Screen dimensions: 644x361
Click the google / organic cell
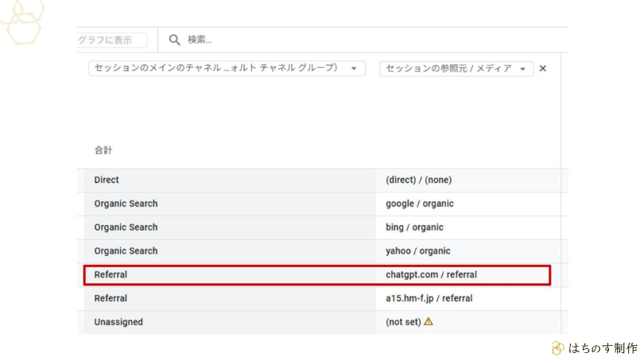(419, 204)
